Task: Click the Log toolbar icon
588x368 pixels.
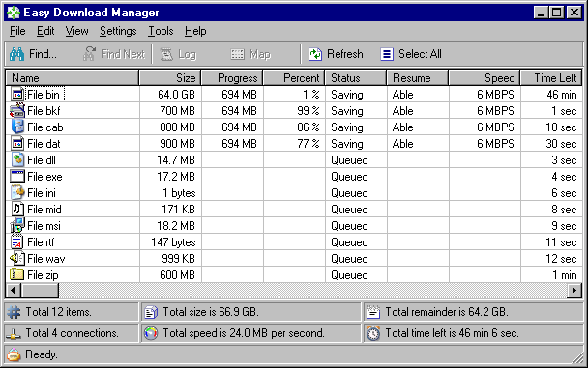Action: click(x=166, y=54)
